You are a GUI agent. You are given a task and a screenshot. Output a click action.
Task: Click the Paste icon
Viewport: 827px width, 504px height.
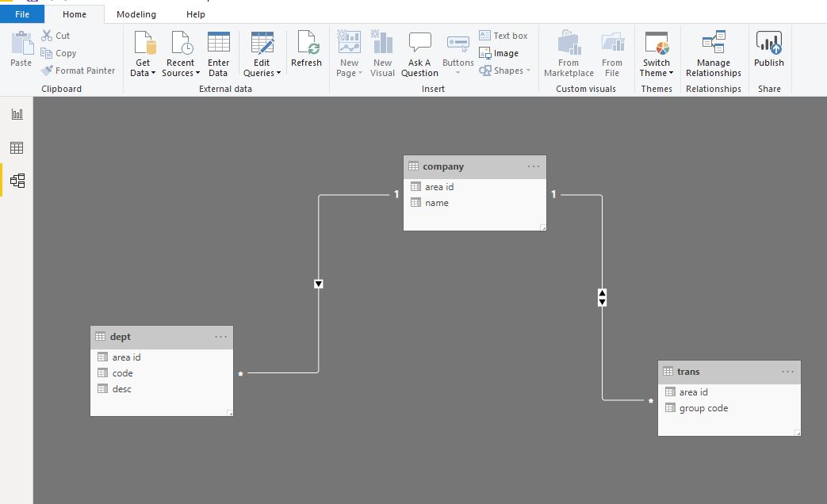tap(21, 43)
